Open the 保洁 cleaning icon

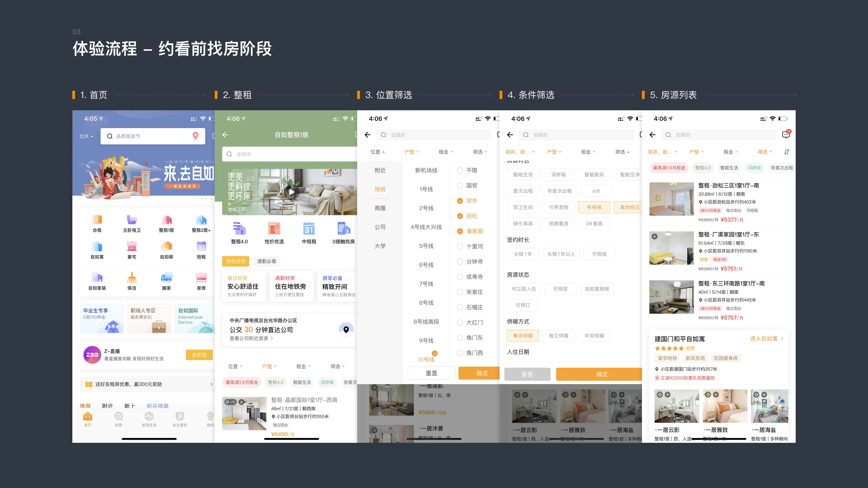click(132, 277)
